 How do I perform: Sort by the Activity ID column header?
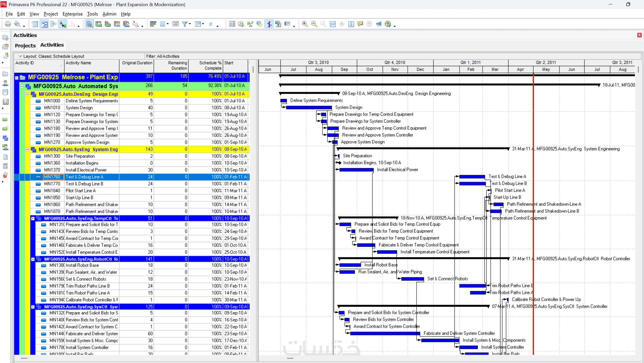(39, 66)
